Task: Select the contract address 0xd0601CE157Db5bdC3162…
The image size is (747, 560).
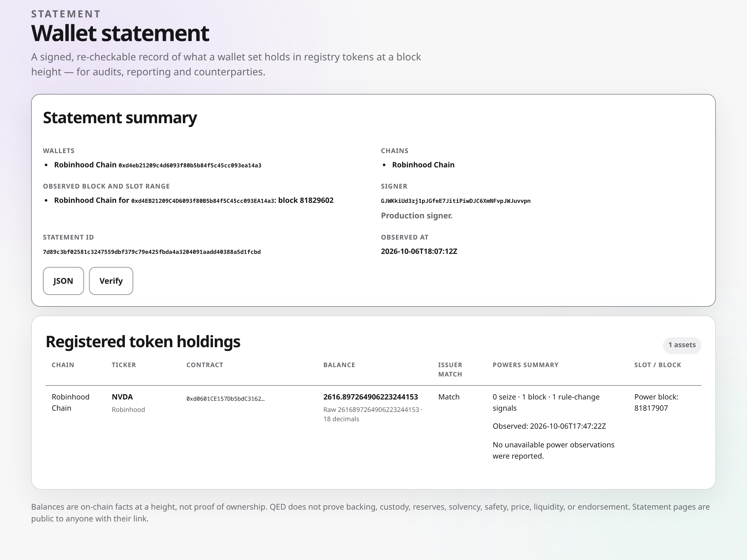Action: pos(225,399)
